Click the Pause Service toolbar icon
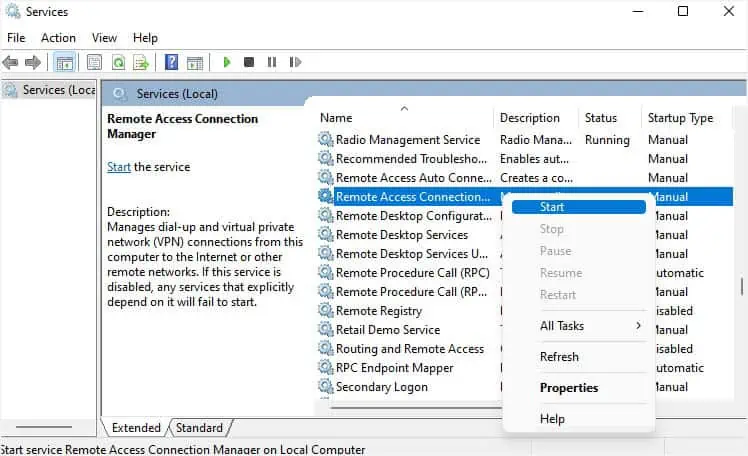Viewport: 748px width, 456px height. point(271,62)
